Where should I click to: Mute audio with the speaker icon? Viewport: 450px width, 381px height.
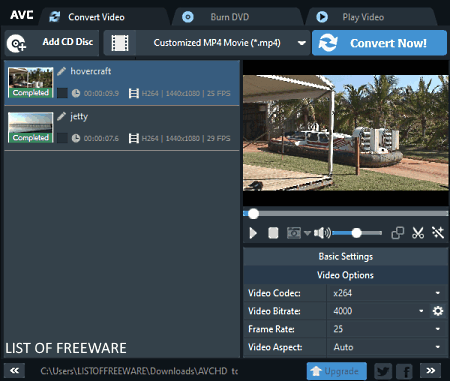click(322, 233)
